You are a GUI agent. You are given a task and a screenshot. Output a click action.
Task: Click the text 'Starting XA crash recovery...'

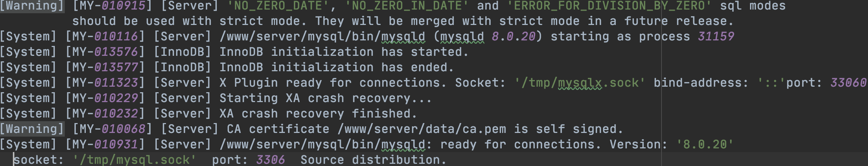pos(325,98)
